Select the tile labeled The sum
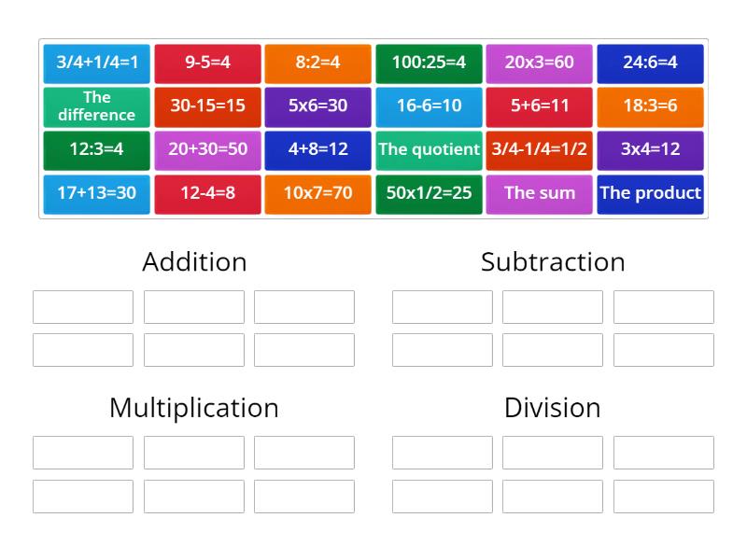 tap(540, 193)
